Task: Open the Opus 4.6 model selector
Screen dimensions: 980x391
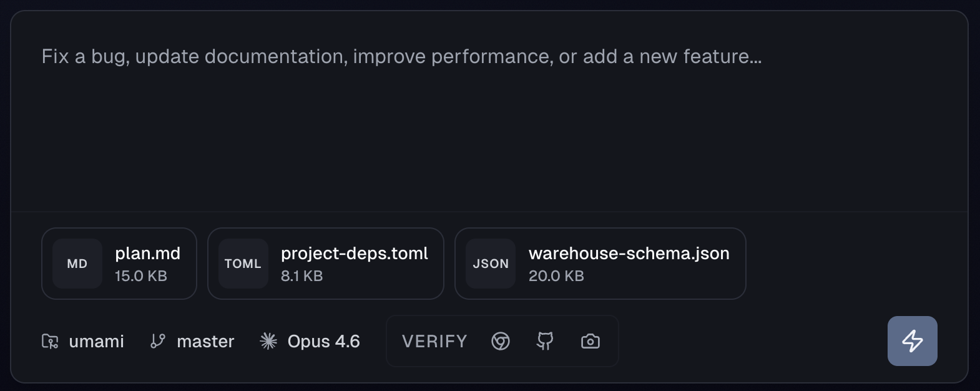Action: click(x=323, y=342)
